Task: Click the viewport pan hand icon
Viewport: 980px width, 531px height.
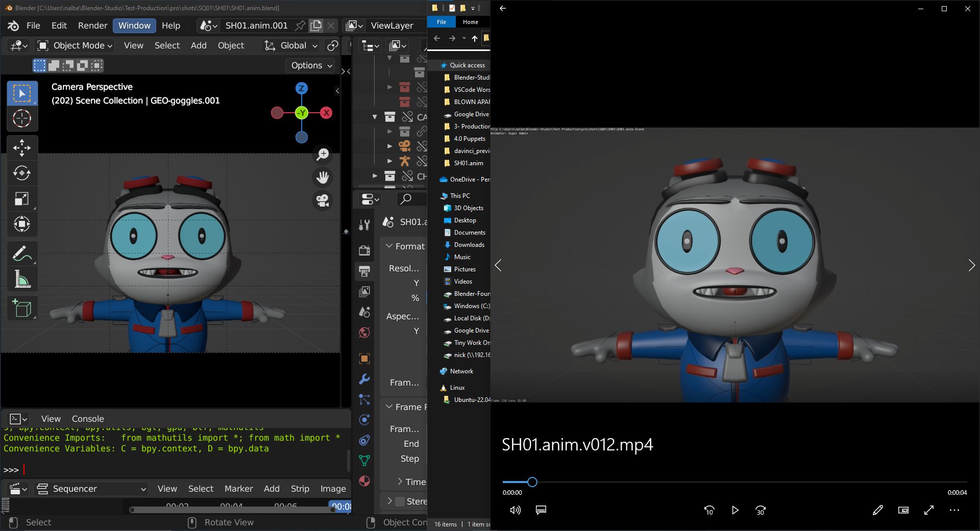Action: click(323, 177)
